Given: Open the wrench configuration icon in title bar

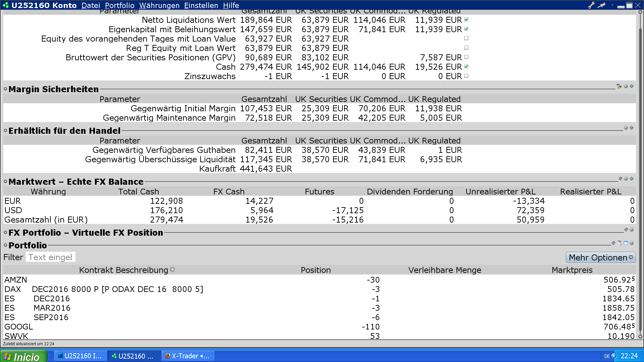Looking at the screenshot, I should [591, 5].
